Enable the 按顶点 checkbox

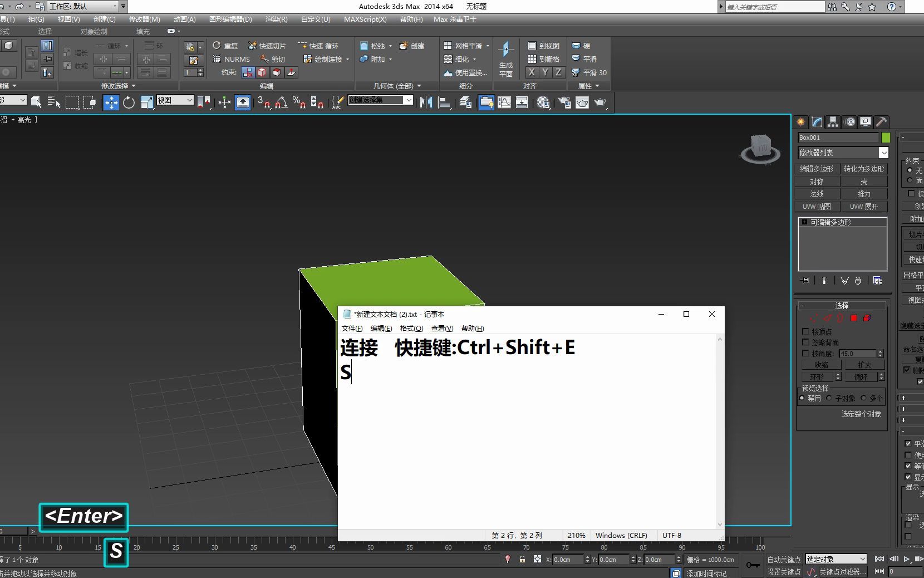point(805,331)
